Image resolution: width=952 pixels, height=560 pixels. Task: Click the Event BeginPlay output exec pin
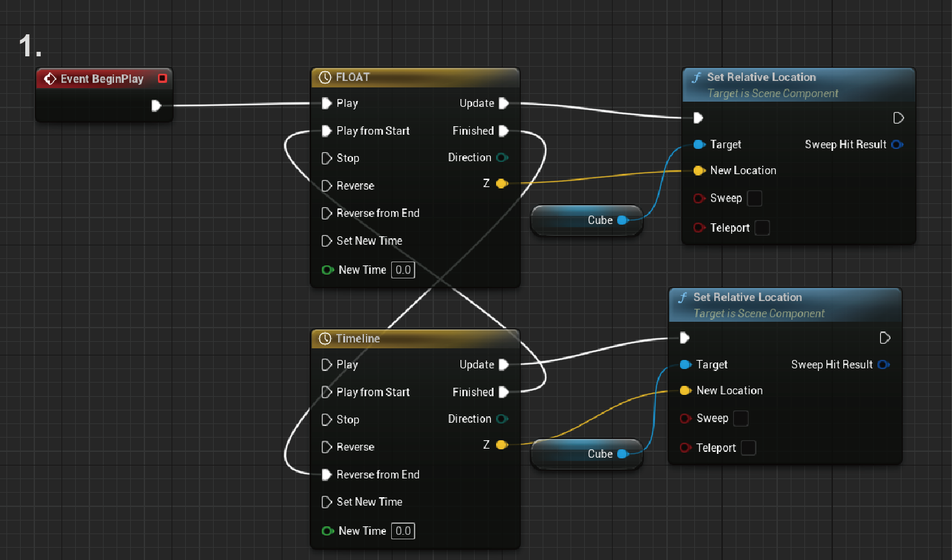(x=156, y=106)
